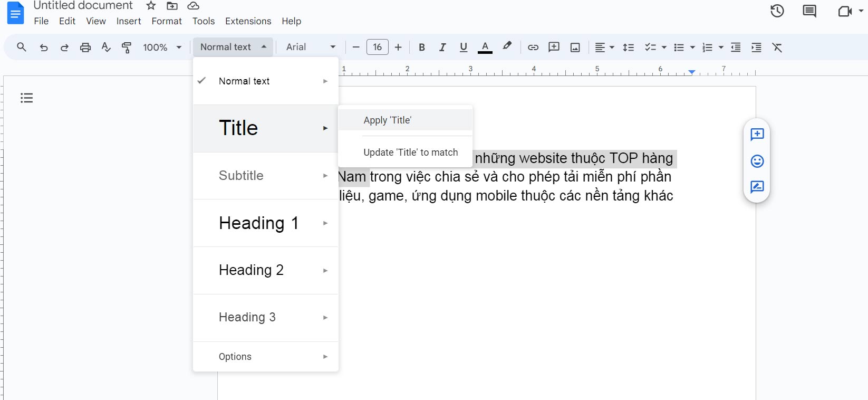Toggle checklist formatting
Screen dimensions: 868x400
coord(650,47)
